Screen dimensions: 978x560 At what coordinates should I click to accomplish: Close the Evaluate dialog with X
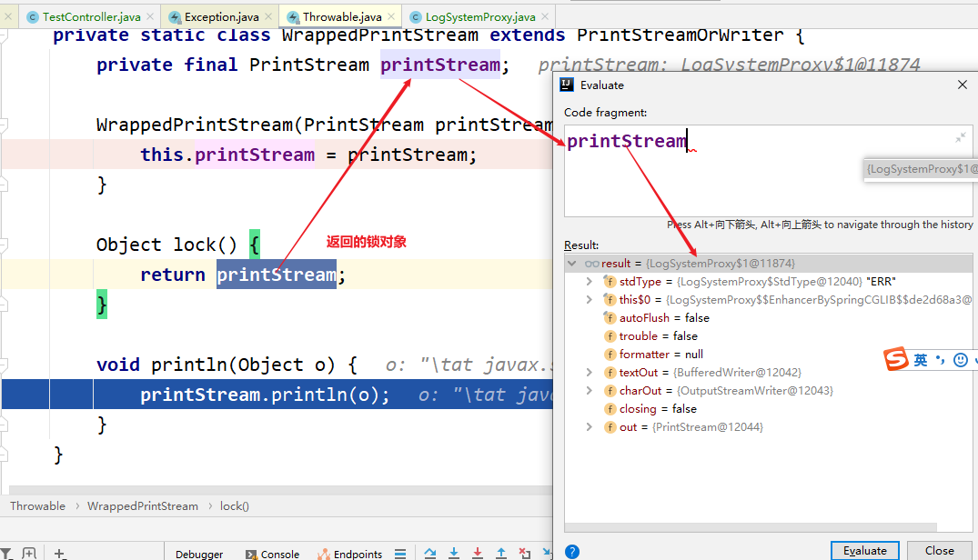coord(963,85)
